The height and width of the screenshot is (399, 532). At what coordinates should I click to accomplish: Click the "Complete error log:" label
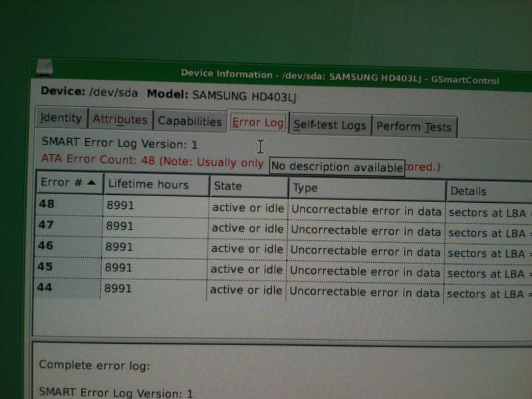[94, 365]
